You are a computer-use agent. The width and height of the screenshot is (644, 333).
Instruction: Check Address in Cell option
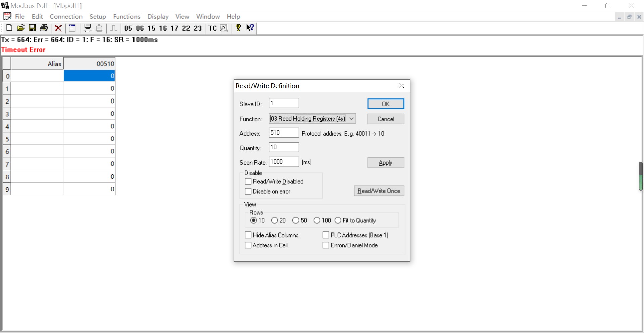point(248,245)
